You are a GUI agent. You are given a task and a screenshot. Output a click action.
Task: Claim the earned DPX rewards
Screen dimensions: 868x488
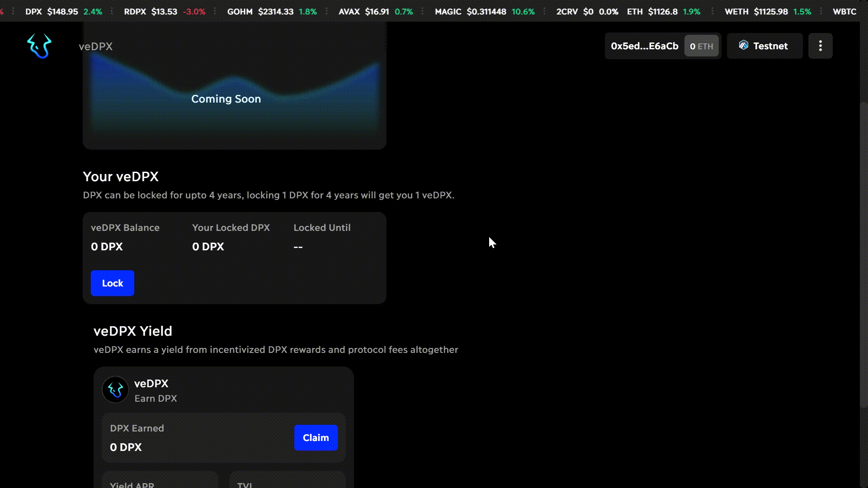(x=316, y=437)
